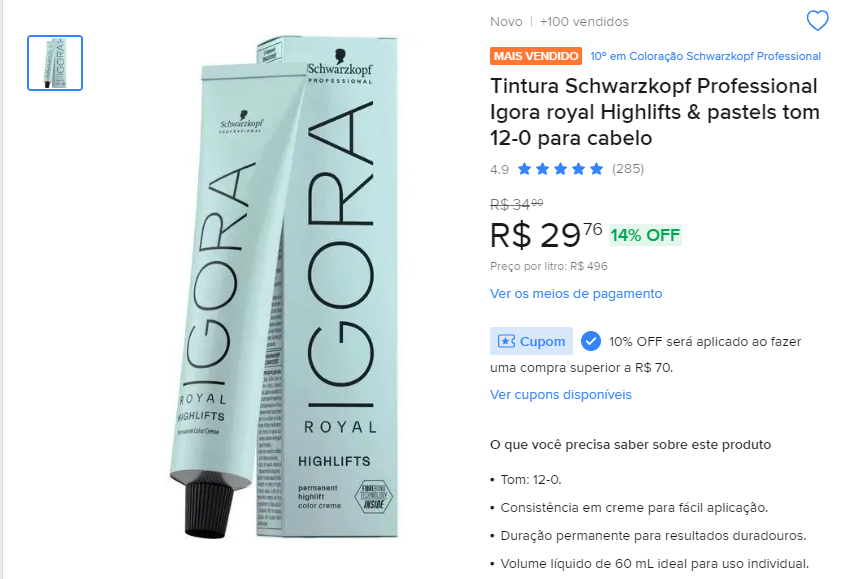The image size is (843, 579).
Task: Toggle the blue coupon applied checkmark
Action: click(590, 341)
